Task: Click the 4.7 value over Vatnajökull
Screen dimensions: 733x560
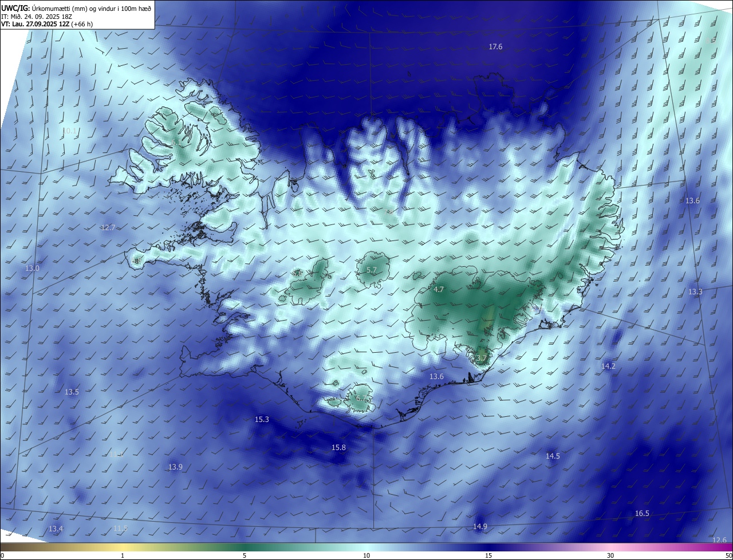Action: [439, 290]
